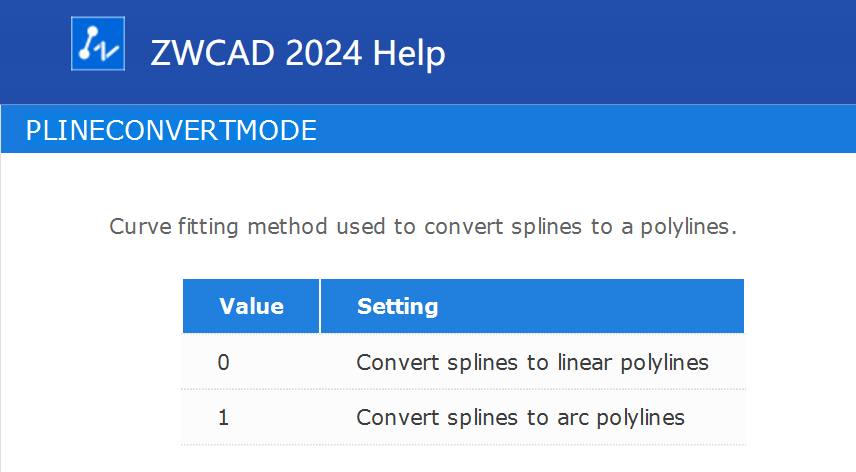Select the Setting column header
Viewport: 856px width, 472px height.
532,306
